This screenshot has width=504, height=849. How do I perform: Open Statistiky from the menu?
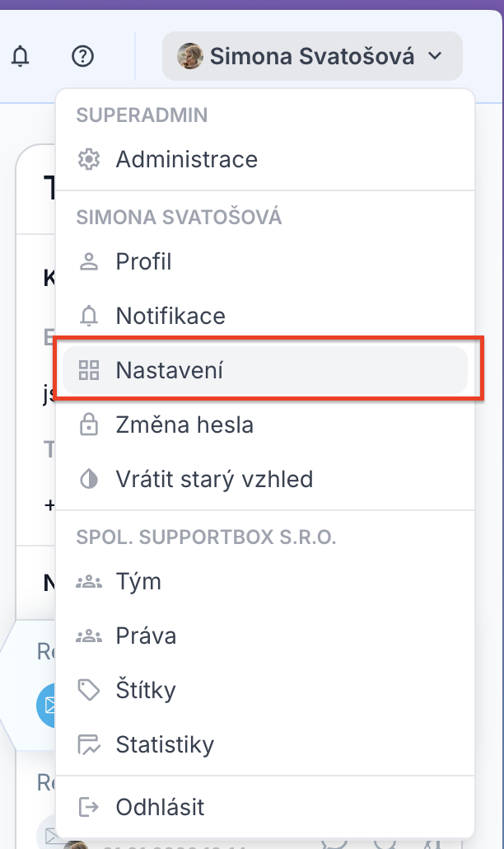point(165,745)
